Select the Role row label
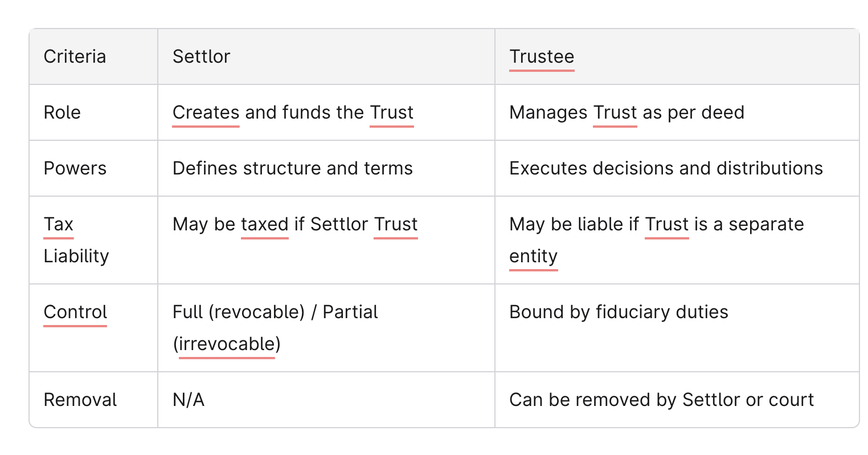Viewport: 868px width, 455px height. click(62, 112)
